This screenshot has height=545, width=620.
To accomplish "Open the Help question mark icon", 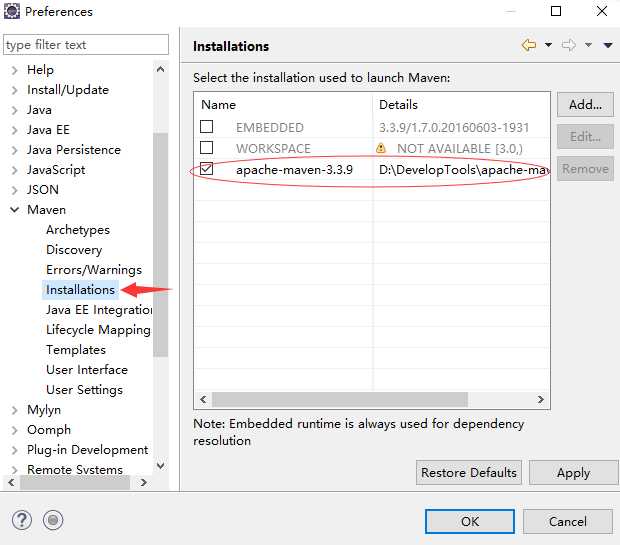I will click(22, 520).
